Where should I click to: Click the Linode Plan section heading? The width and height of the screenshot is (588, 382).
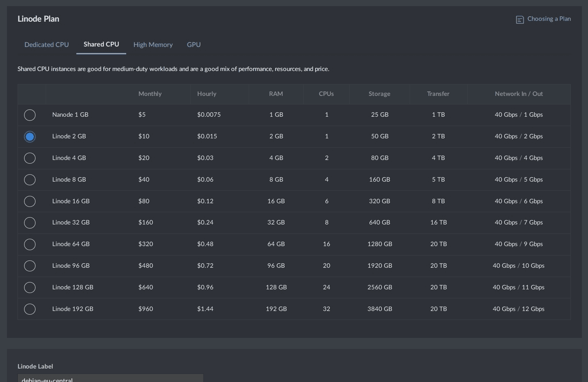point(38,19)
